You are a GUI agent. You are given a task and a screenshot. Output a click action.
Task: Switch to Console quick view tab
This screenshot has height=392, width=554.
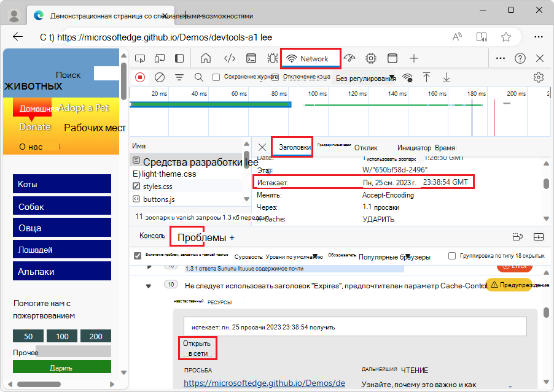152,236
